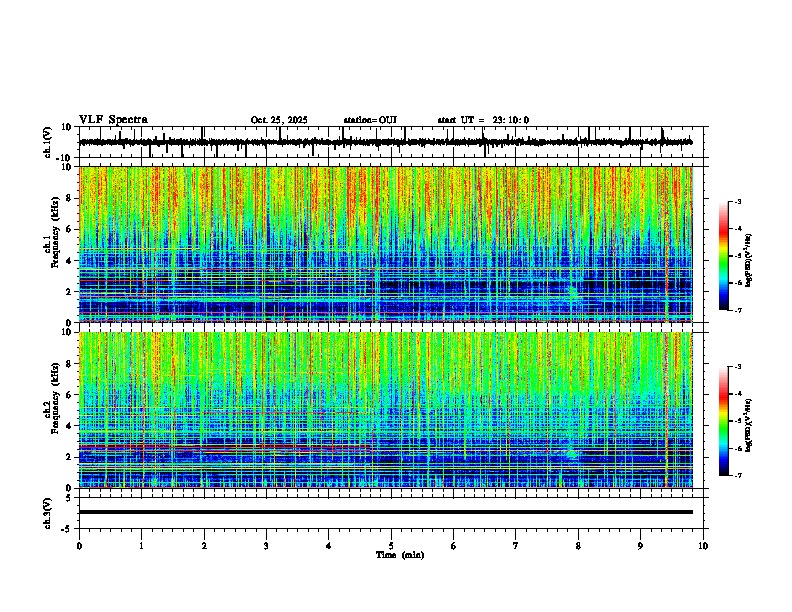Click the "2" minute tick label on the time axis
792x612 pixels.
[204, 546]
